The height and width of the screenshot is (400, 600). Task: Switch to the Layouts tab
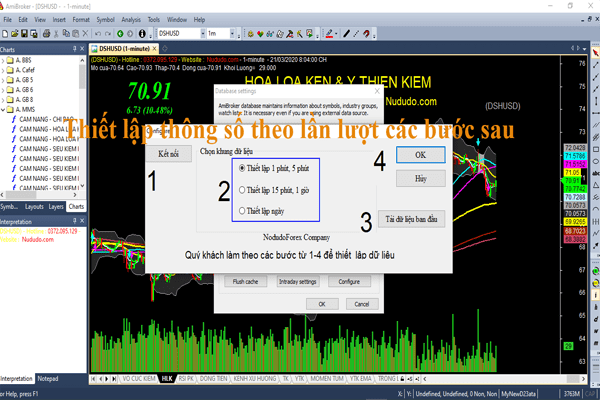click(x=34, y=207)
